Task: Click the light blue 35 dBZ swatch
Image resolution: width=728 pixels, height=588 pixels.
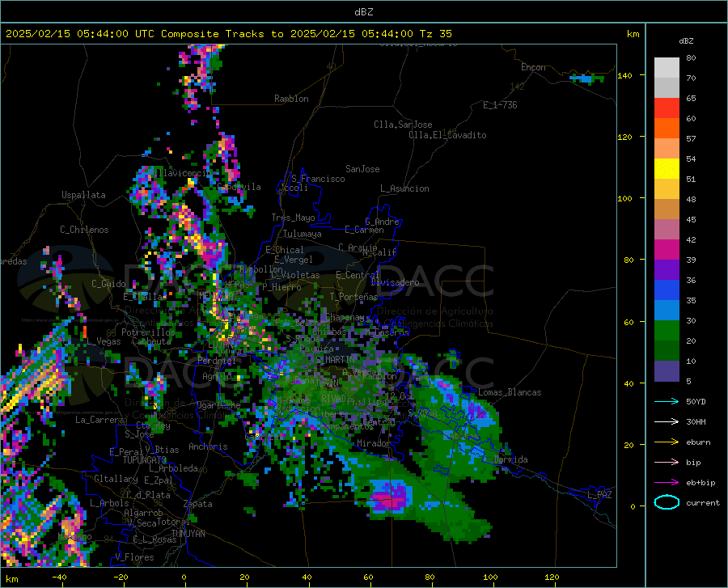Action: coord(667,311)
